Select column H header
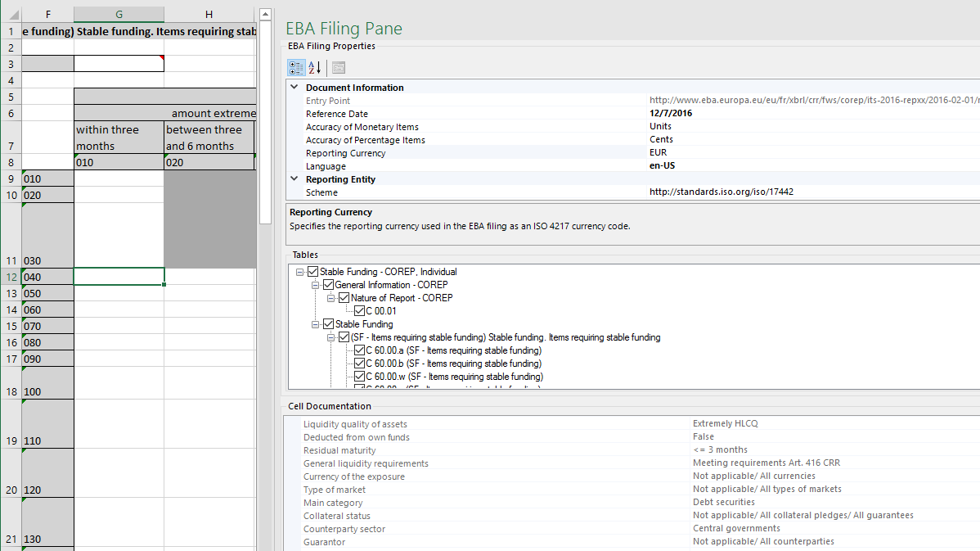This screenshot has height=551, width=980. 209,15
